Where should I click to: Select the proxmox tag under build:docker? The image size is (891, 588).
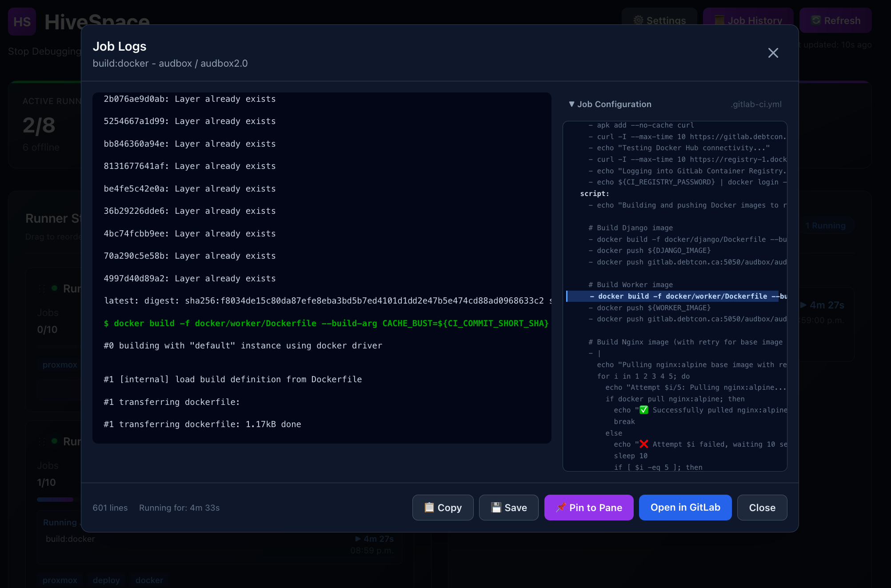60,580
